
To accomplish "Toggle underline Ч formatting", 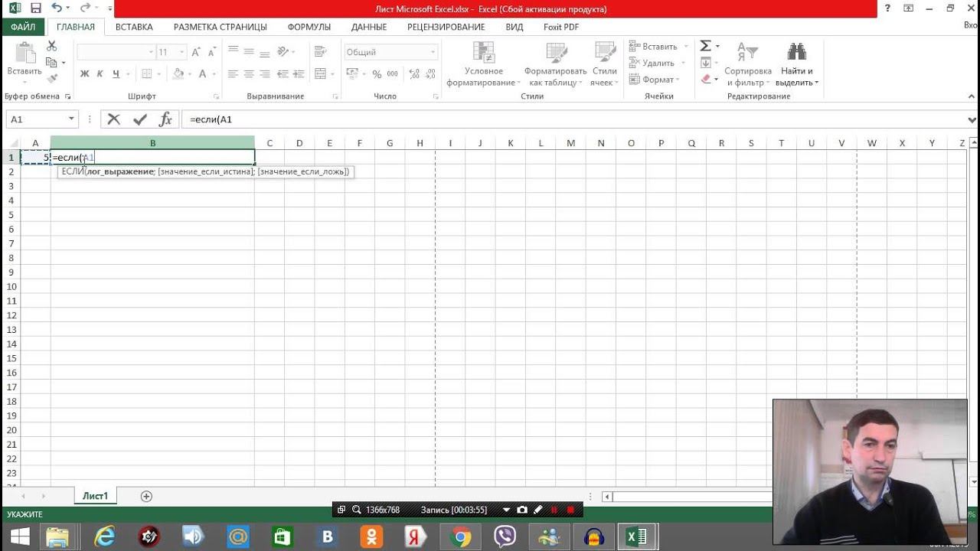I will (x=116, y=74).
